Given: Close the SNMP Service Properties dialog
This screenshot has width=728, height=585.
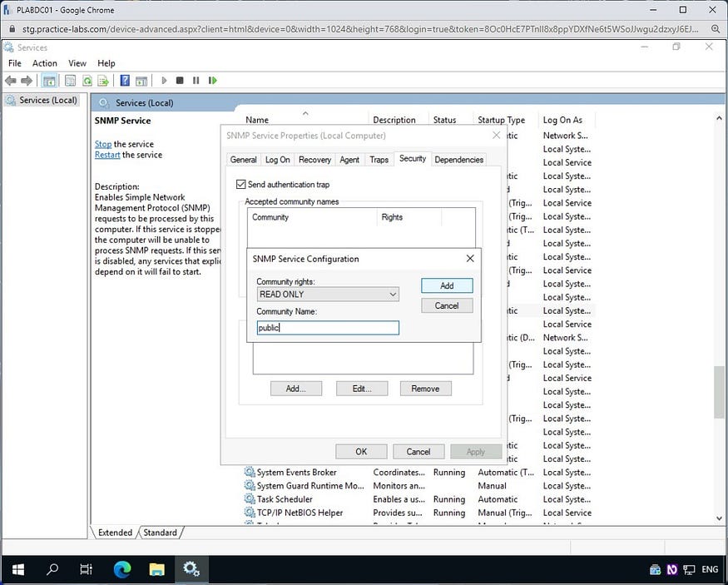Looking at the screenshot, I should click(x=497, y=135).
